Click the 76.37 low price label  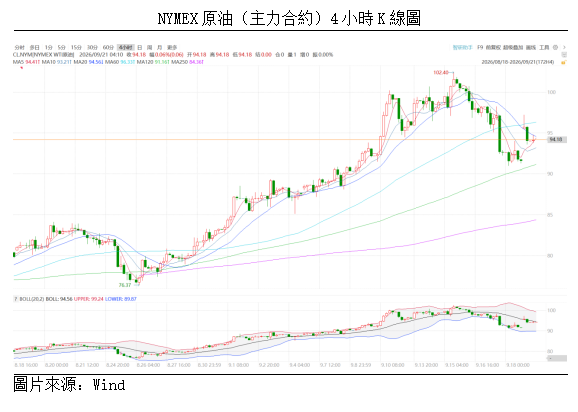(125, 285)
